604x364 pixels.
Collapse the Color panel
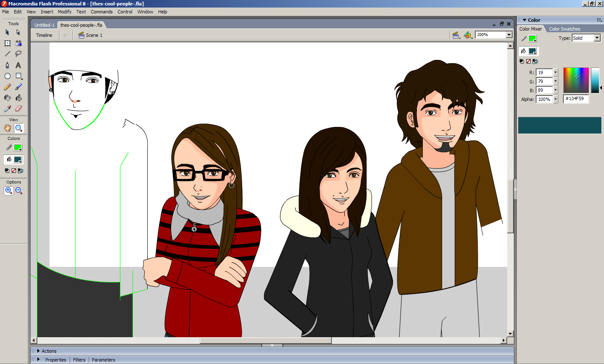(524, 20)
